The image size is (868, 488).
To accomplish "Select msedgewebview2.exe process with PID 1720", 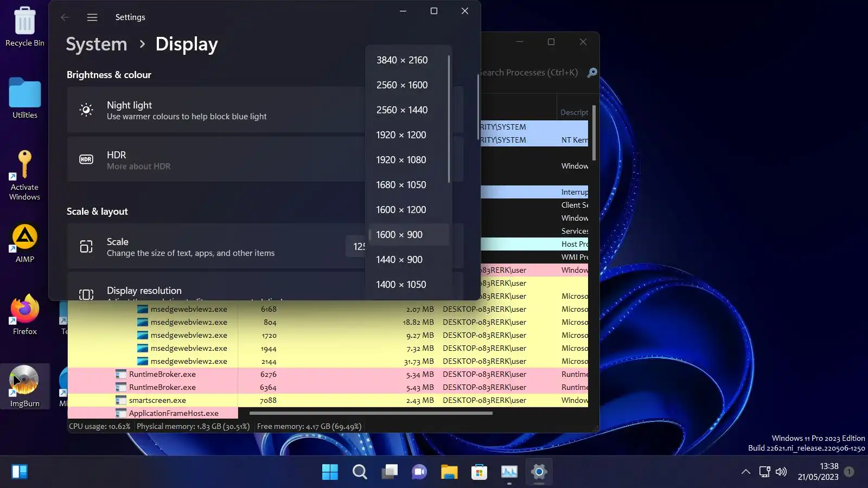I will pyautogui.click(x=328, y=335).
